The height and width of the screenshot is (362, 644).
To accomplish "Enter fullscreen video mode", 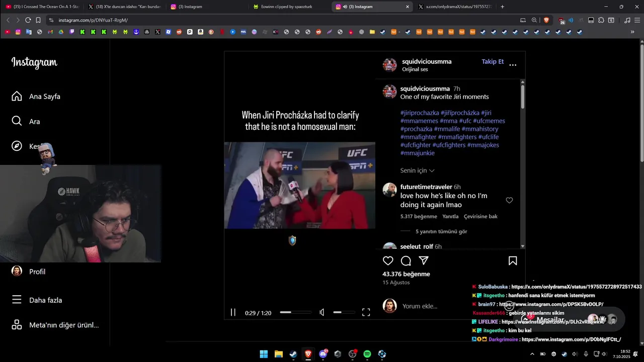I will 366,312.
